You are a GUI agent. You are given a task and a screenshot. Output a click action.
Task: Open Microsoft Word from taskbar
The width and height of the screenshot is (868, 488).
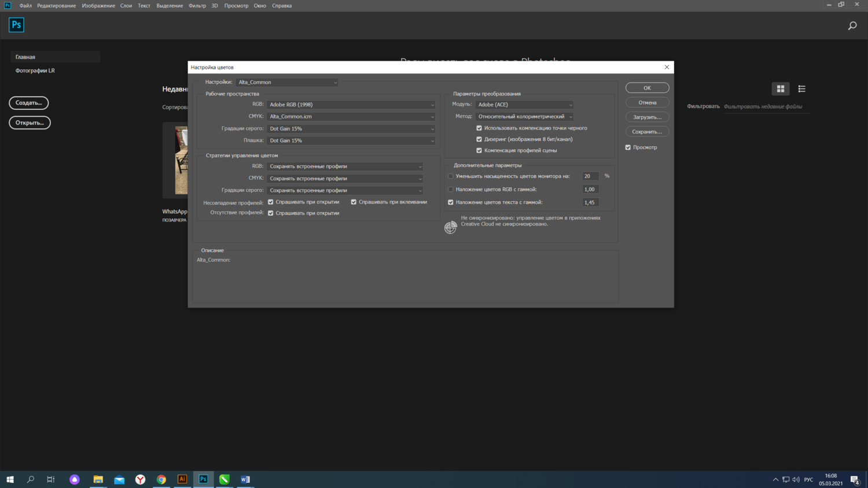pyautogui.click(x=245, y=479)
